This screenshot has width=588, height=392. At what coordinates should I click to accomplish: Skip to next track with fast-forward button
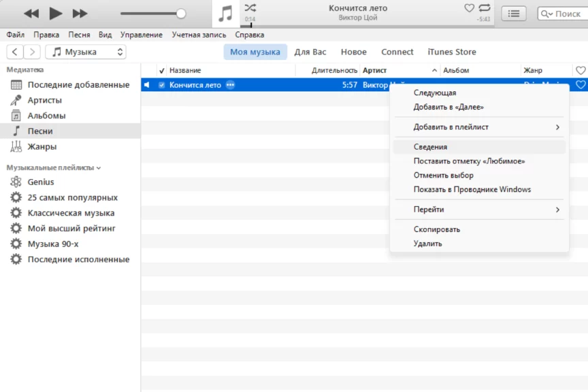80,14
